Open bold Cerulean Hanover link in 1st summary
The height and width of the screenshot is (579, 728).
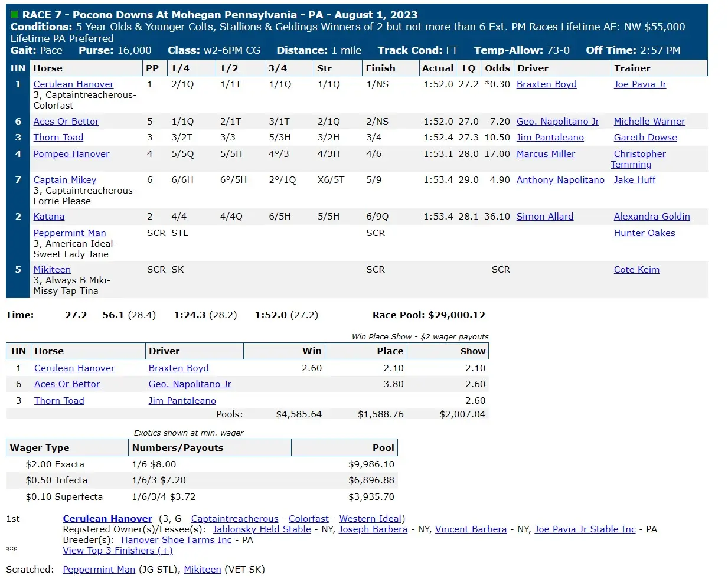pyautogui.click(x=107, y=519)
